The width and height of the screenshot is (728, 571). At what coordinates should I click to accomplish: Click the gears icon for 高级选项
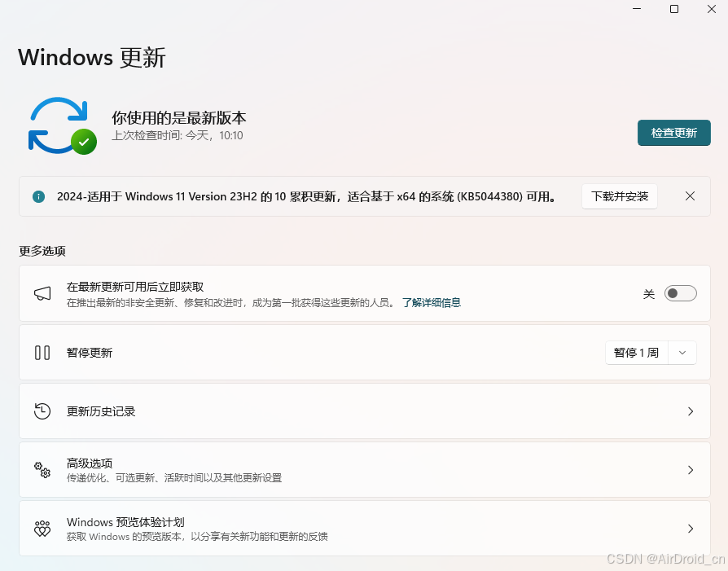(42, 470)
